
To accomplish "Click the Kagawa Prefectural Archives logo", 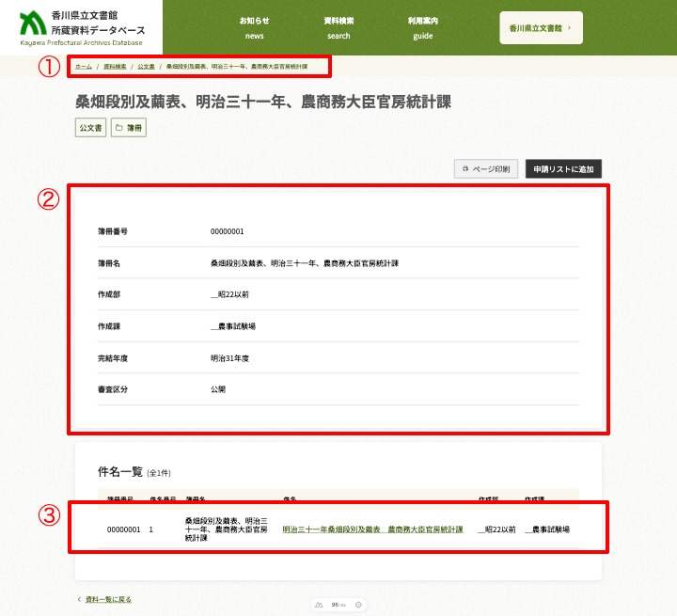I will coord(82,28).
